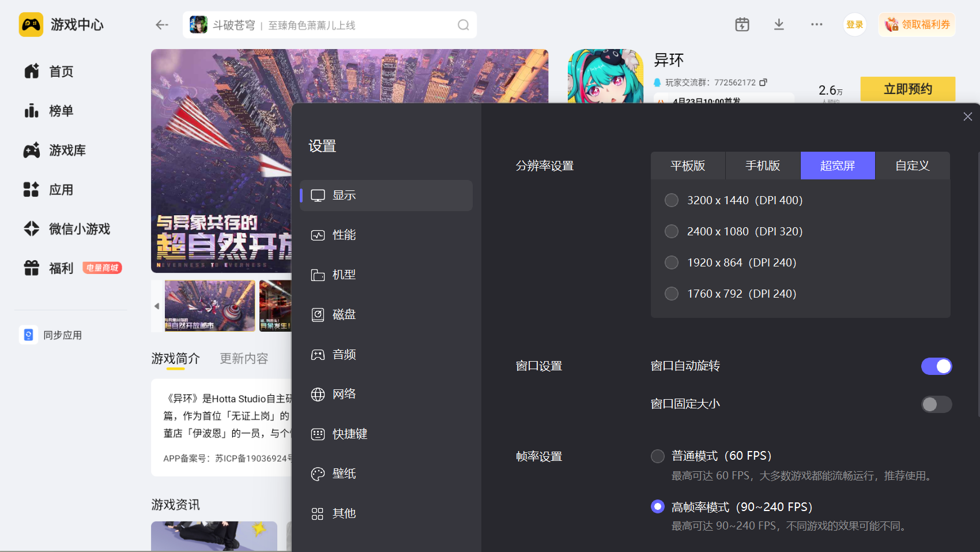This screenshot has height=552, width=980.
Task: Click the 同步应用 sync icon
Action: (x=28, y=335)
